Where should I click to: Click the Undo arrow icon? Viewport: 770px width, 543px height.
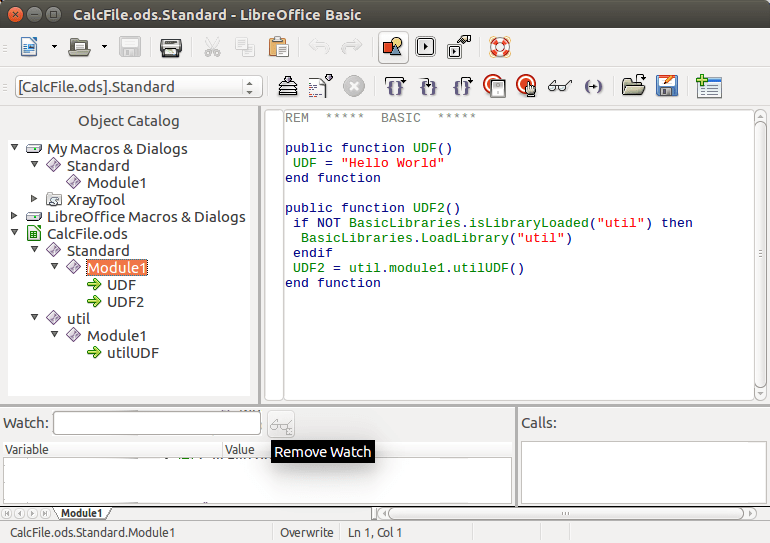pos(319,47)
